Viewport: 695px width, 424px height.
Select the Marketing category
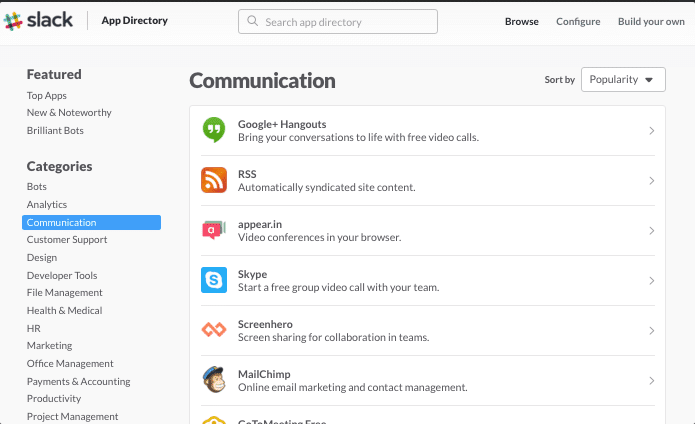pyautogui.click(x=49, y=346)
